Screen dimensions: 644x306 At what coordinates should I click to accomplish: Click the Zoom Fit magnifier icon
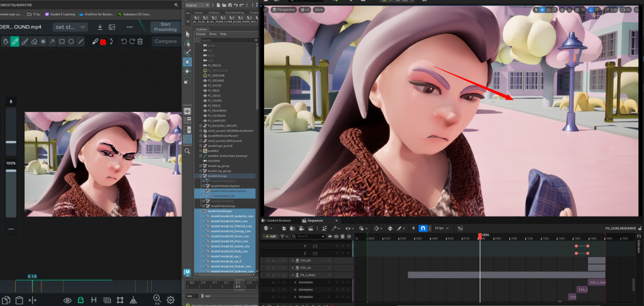pyautogui.click(x=157, y=300)
